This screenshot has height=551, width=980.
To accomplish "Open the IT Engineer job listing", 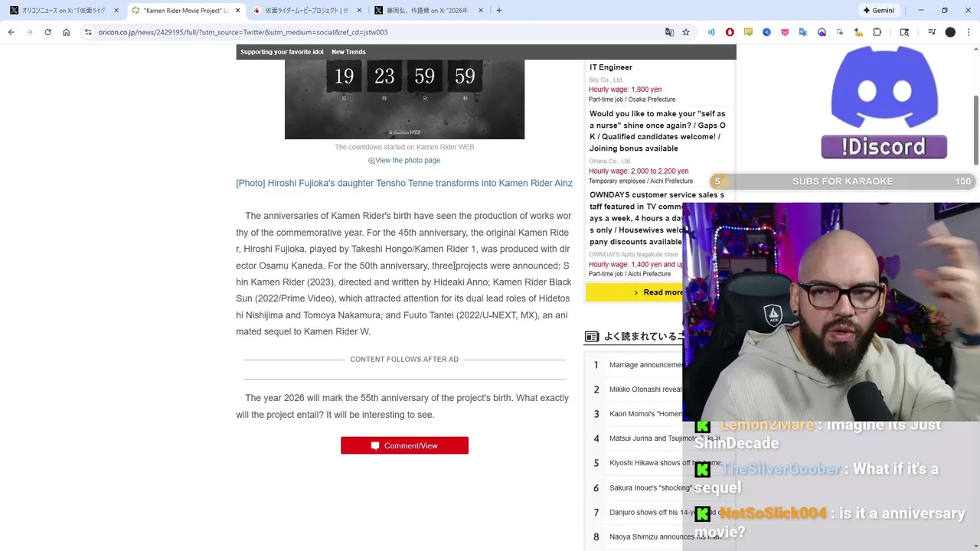I will tap(611, 67).
